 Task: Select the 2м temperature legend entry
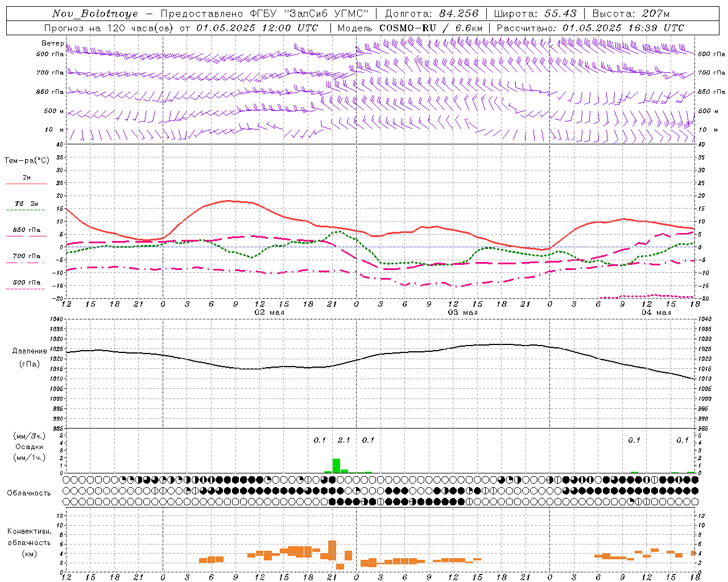click(27, 178)
